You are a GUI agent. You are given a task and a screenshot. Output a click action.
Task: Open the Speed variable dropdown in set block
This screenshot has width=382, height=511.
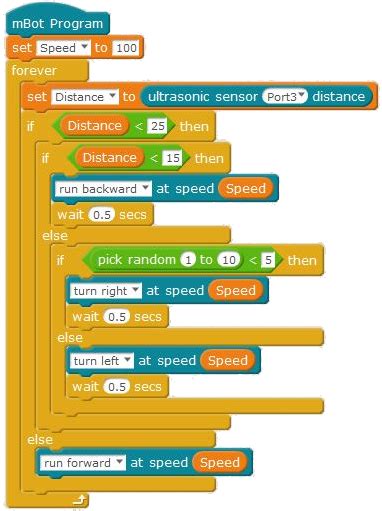[x=63, y=48]
